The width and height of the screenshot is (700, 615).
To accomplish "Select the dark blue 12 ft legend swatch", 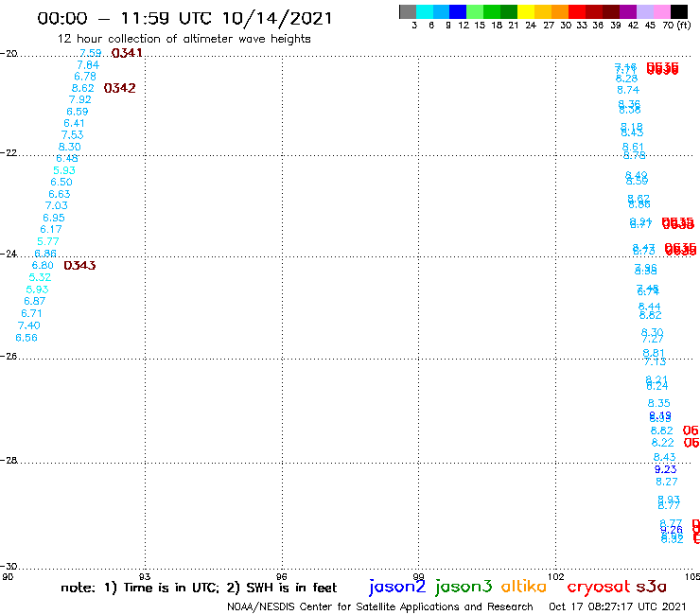I will 458,11.
